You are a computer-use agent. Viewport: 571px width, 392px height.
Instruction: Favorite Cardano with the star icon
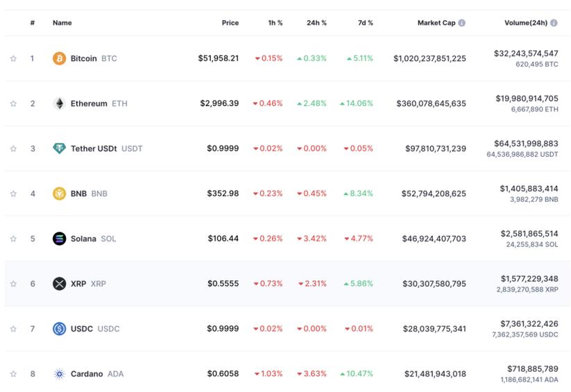[13, 374]
